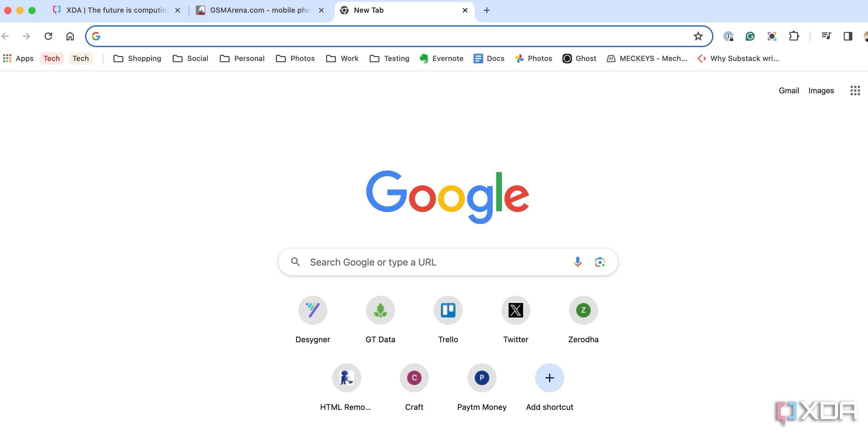
Task: Add a new shortcut
Action: click(x=549, y=387)
